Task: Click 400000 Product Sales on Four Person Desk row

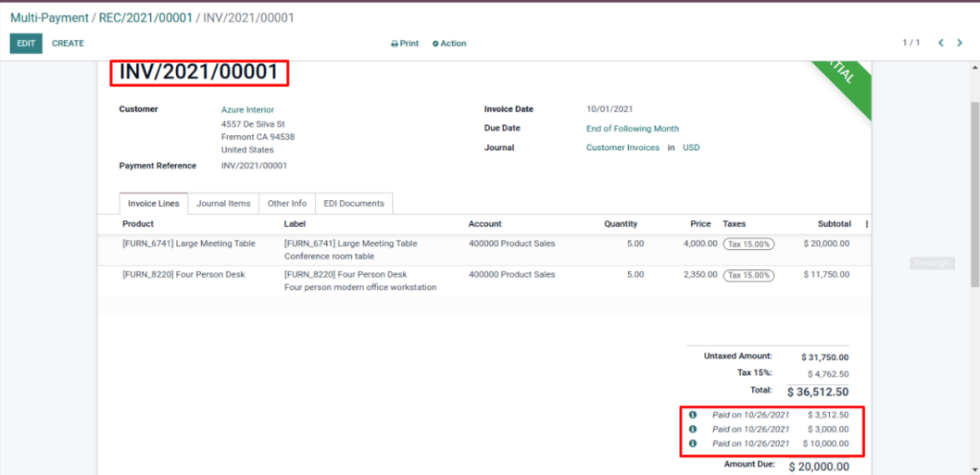Action: click(512, 275)
